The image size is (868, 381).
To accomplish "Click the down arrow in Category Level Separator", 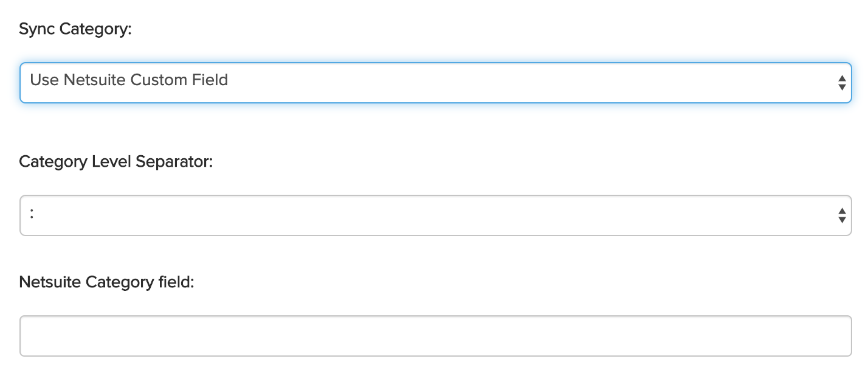I will (842, 220).
